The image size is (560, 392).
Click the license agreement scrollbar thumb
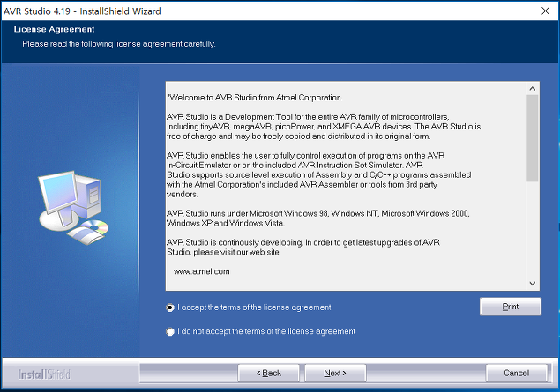coord(533,138)
